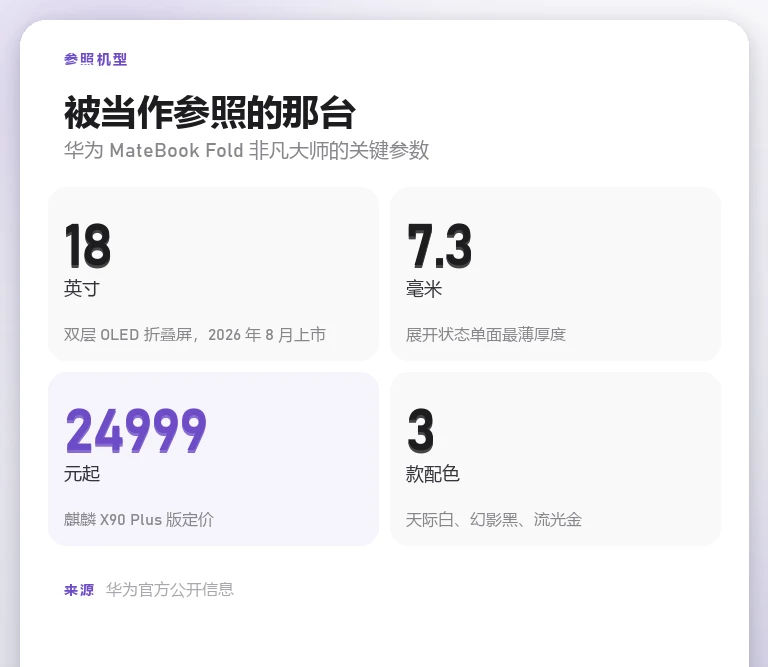Click the 英寸 unit label
768x667 pixels.
click(82, 288)
